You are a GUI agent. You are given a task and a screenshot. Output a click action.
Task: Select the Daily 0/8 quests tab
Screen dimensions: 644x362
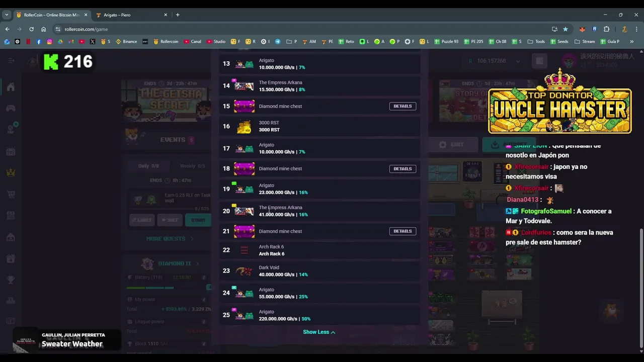click(x=148, y=166)
